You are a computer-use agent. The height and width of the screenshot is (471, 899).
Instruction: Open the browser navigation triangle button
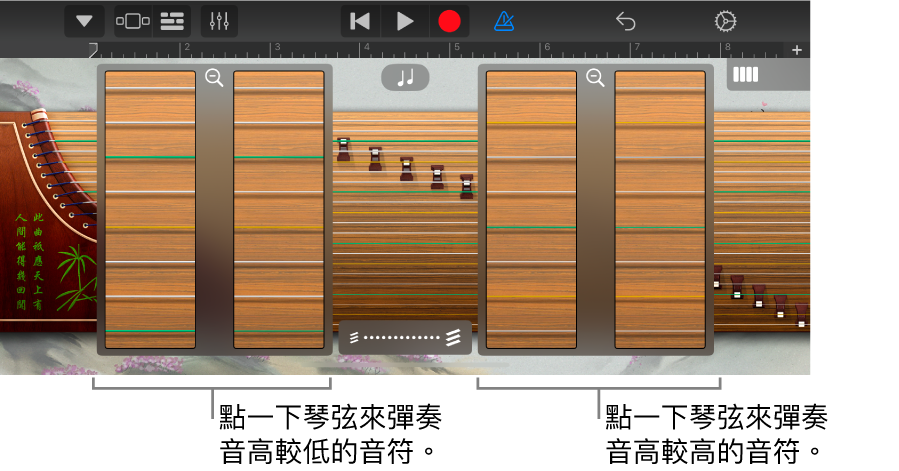[84, 22]
